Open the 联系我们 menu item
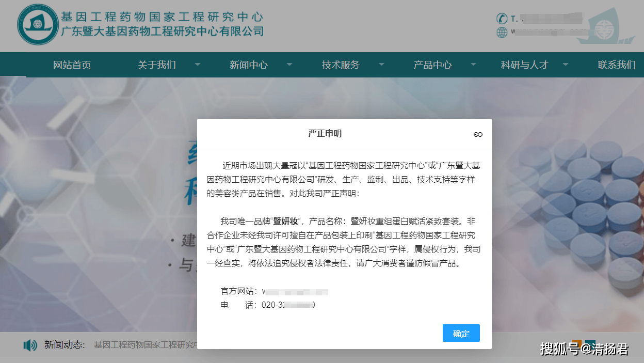 tap(617, 65)
